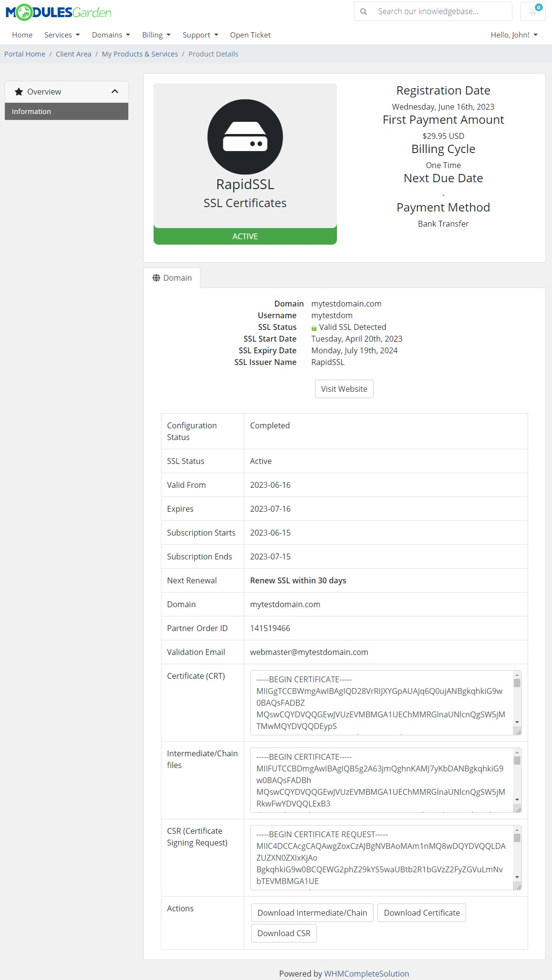Click the Download CSR button
Screen dimensions: 552x980
(284, 933)
